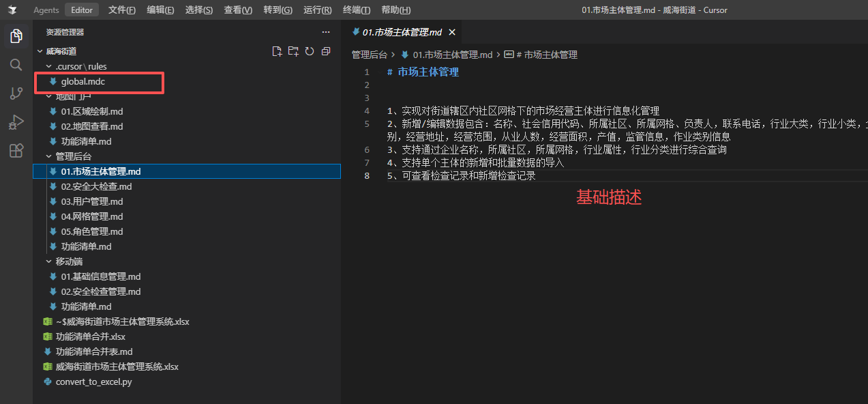Image resolution: width=868 pixels, height=404 pixels.
Task: Switch to Editor mode
Action: pos(82,10)
